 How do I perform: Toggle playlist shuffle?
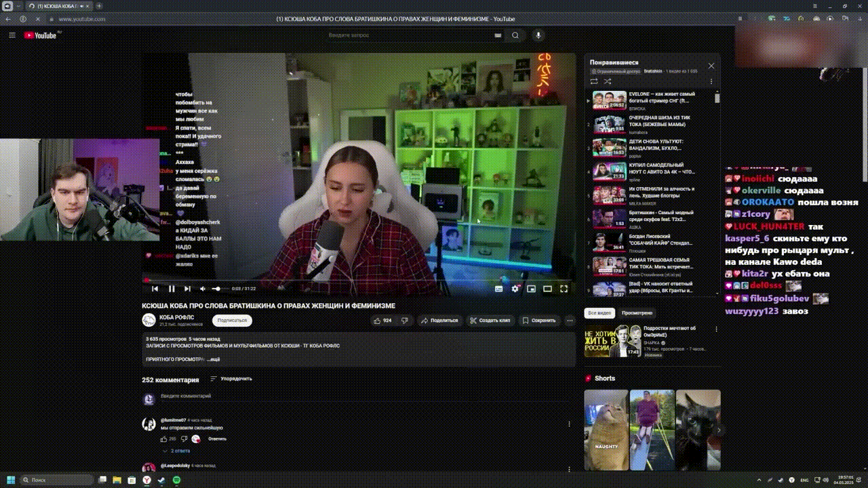(608, 81)
